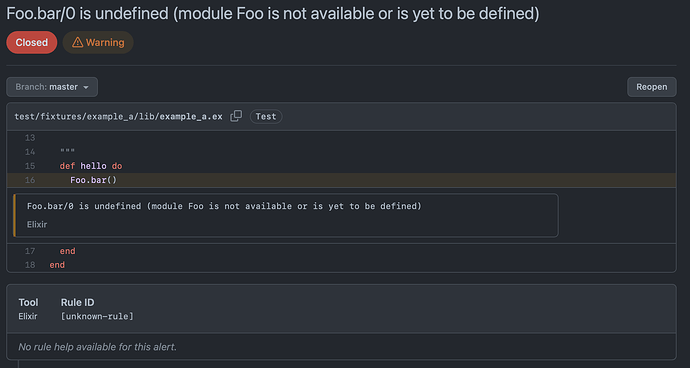Click the Test classification tag

(x=266, y=116)
